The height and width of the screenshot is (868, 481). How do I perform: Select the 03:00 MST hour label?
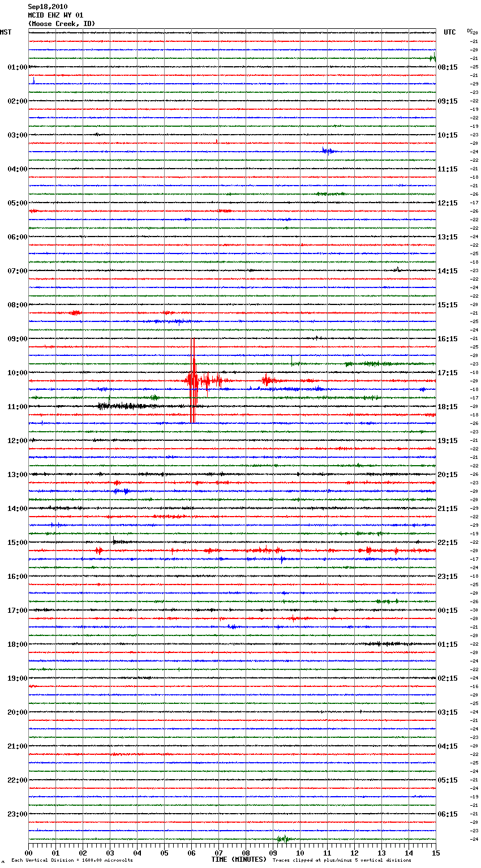(17, 135)
